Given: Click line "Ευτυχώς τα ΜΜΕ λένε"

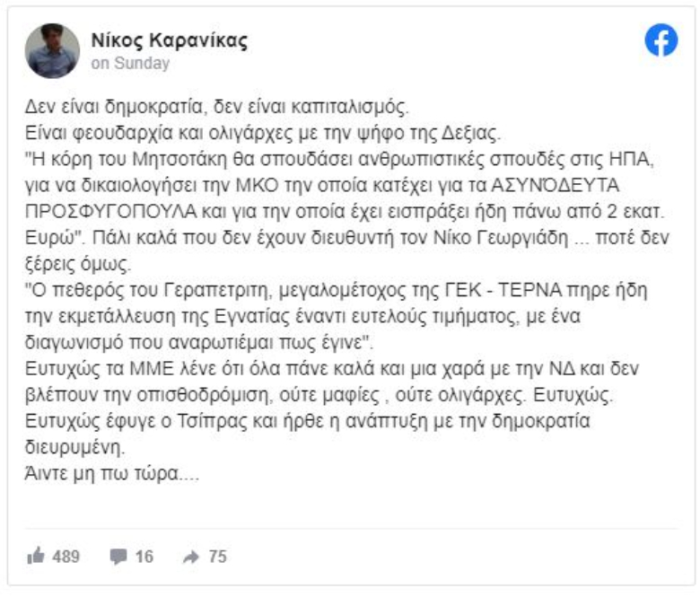Looking at the screenshot, I should (x=332, y=369).
